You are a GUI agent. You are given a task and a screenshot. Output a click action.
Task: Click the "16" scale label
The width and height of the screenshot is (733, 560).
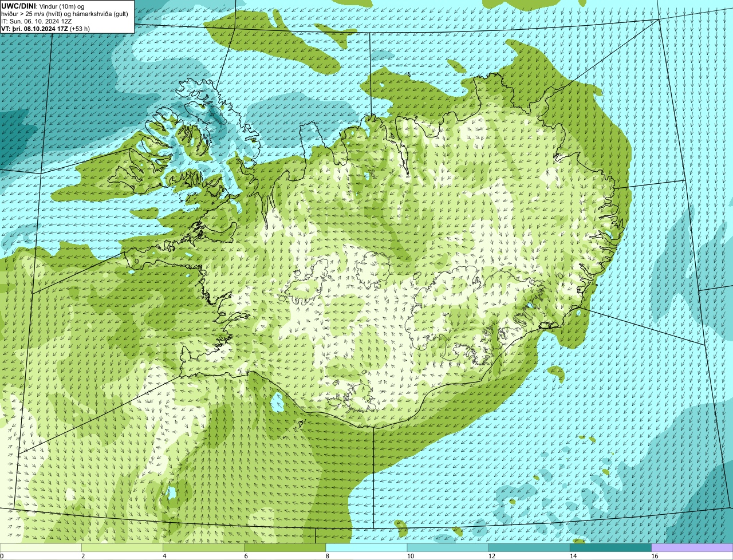[655, 556]
